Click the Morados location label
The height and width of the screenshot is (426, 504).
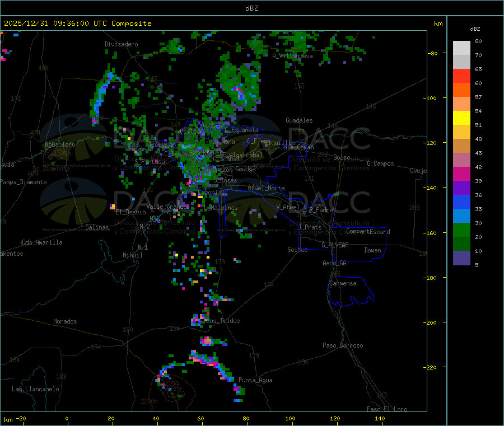[65, 321]
